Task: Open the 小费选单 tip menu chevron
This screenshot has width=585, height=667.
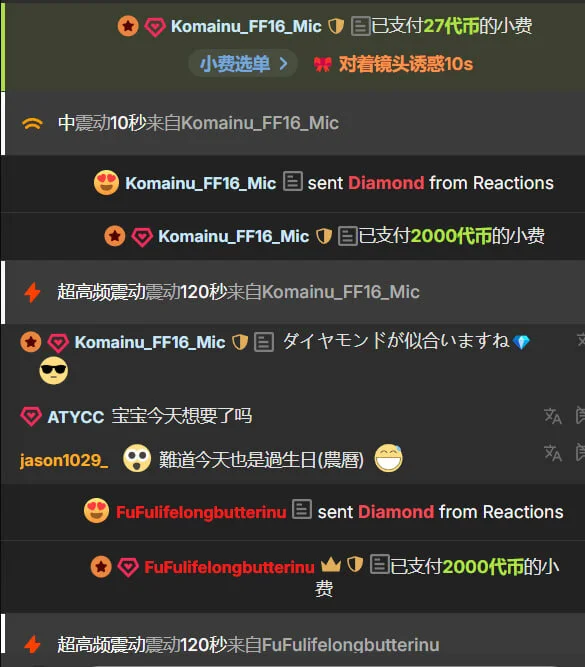Action: tap(284, 64)
